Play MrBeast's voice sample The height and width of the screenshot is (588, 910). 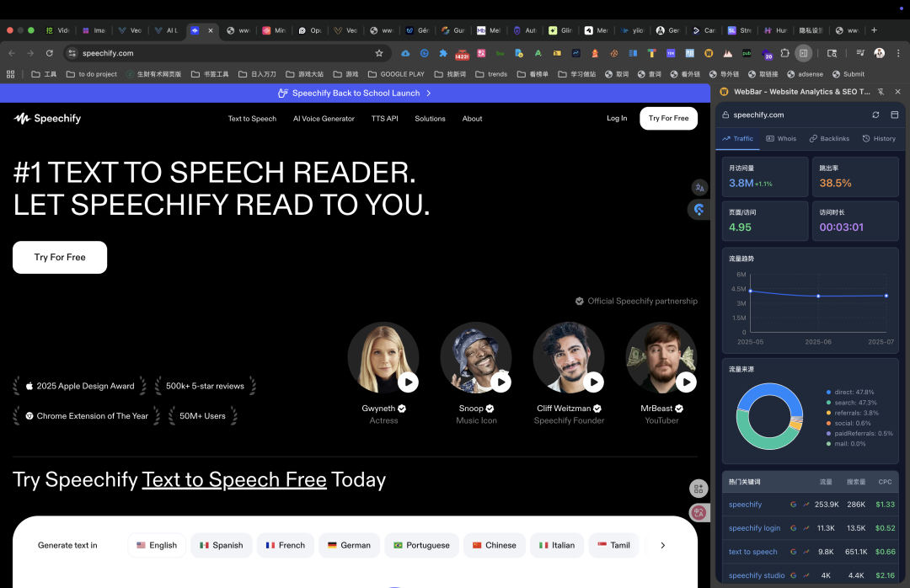686,382
